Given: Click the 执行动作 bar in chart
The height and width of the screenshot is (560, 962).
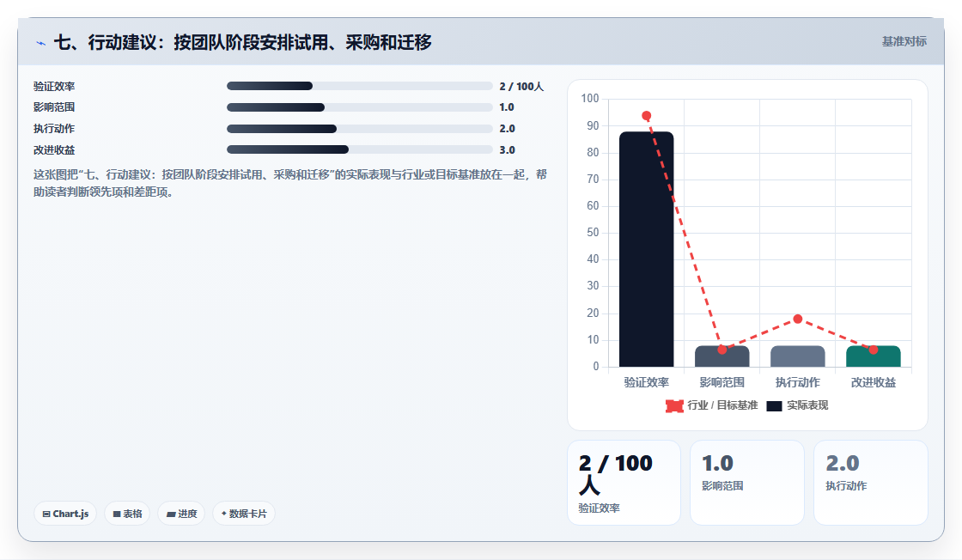Looking at the screenshot, I should click(798, 356).
